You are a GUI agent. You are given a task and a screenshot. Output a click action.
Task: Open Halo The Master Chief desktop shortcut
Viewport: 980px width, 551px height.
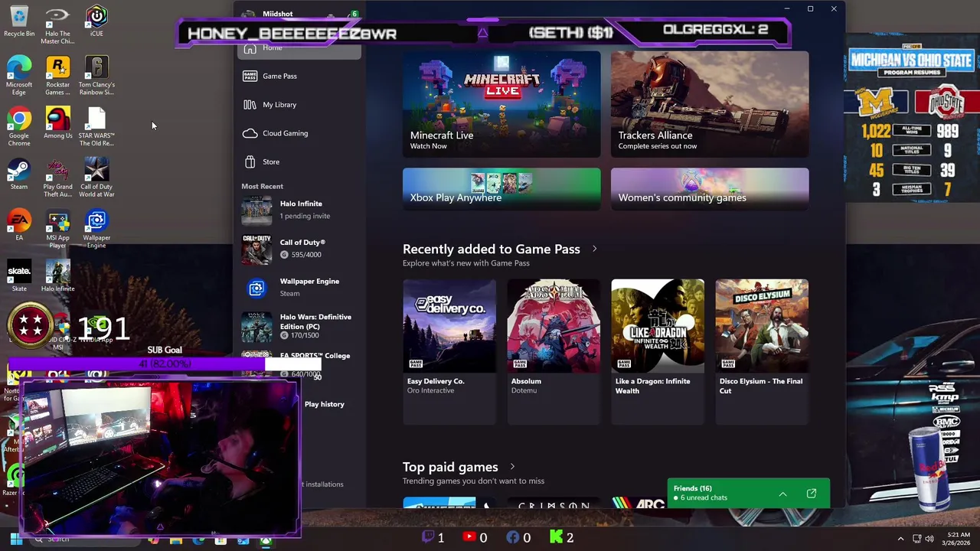coord(57,25)
